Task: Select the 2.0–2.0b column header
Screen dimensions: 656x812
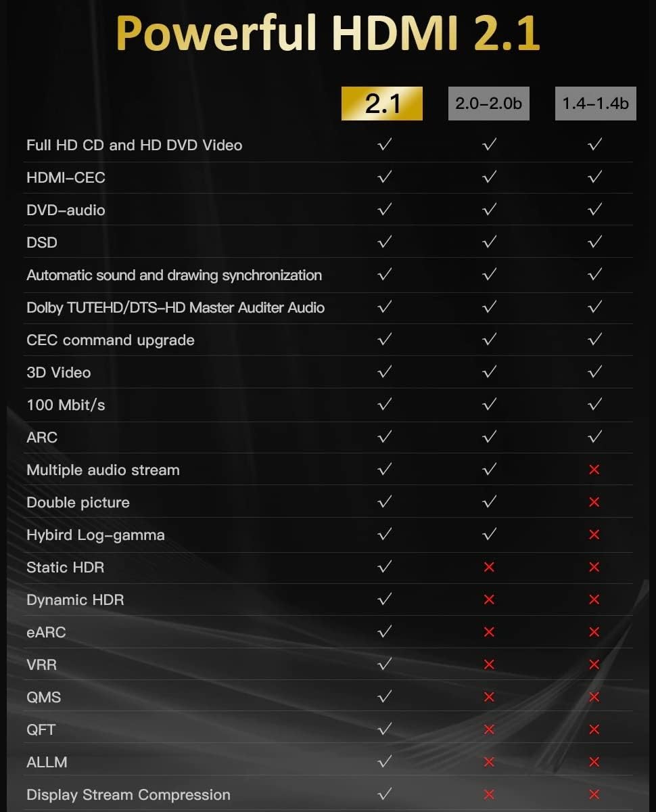Action: tap(488, 104)
